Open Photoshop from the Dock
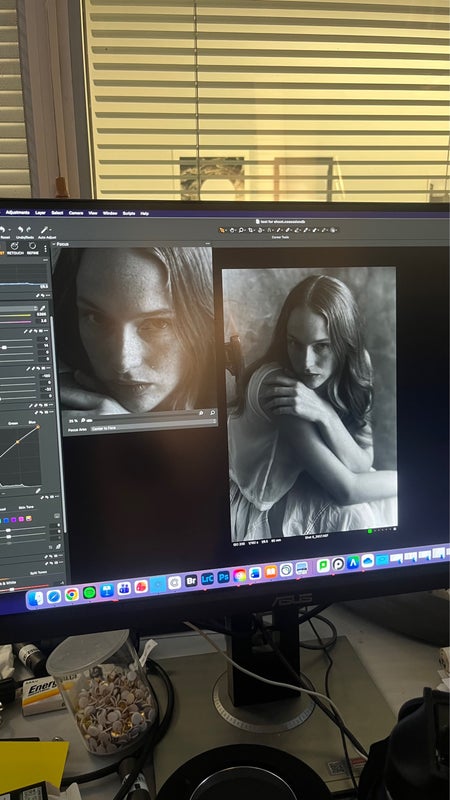 click(223, 577)
